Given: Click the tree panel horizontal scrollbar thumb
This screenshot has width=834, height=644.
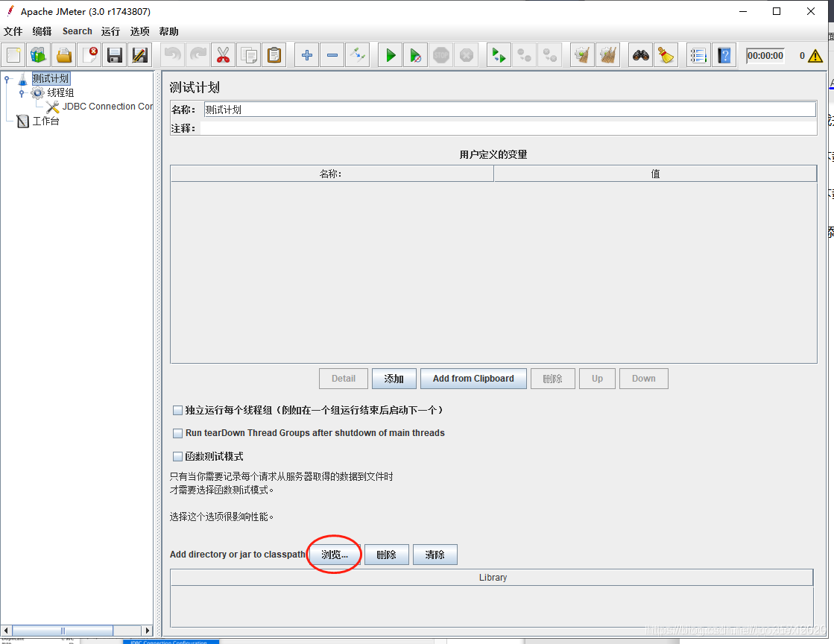Looking at the screenshot, I should point(62,631).
